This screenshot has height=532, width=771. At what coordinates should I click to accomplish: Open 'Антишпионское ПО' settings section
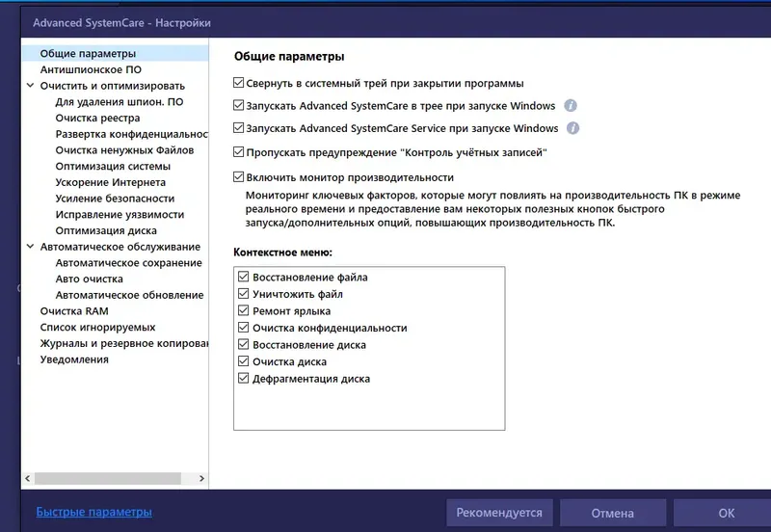(91, 69)
